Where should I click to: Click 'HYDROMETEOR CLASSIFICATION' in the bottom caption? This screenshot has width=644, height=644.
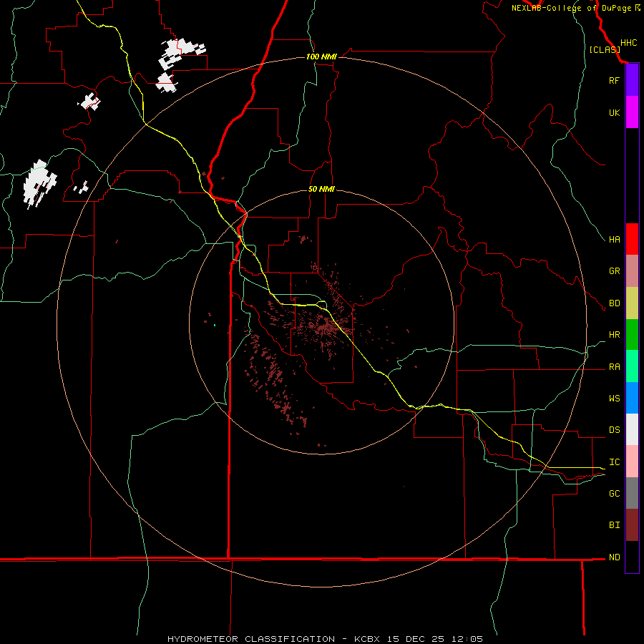click(x=251, y=639)
